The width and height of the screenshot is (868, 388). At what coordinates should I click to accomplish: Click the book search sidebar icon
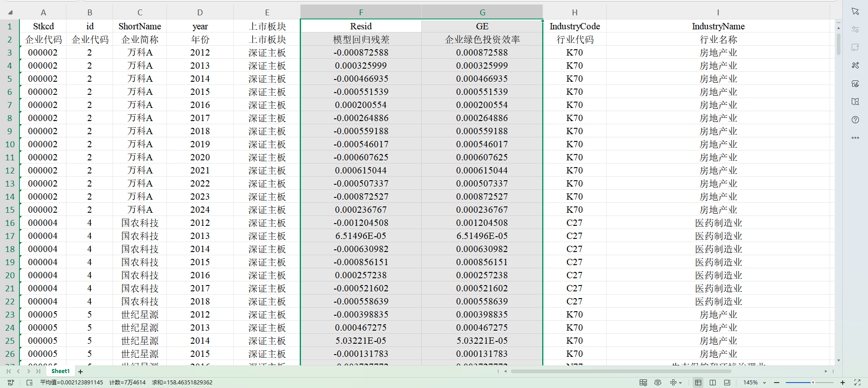point(855,102)
